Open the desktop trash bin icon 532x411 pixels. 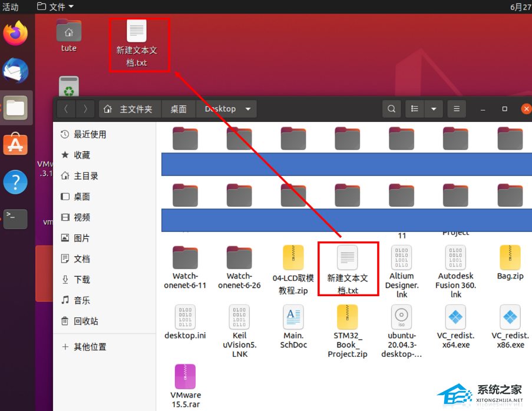[x=69, y=87]
